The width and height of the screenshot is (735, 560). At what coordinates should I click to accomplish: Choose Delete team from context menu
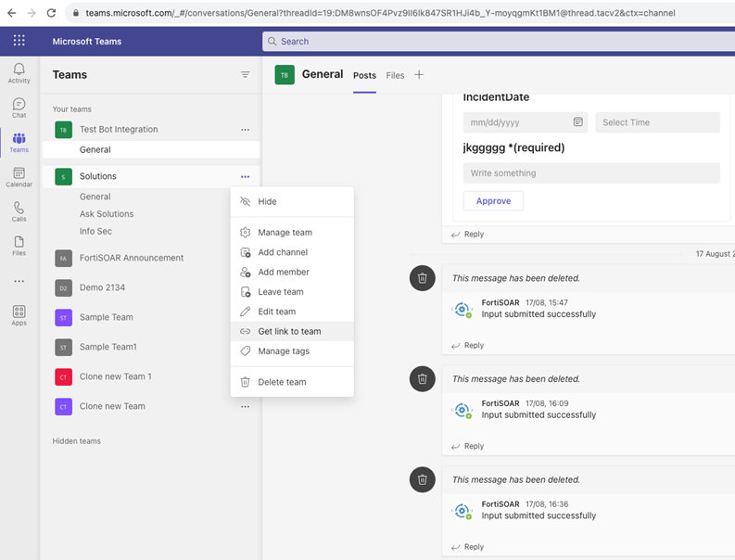pyautogui.click(x=282, y=382)
